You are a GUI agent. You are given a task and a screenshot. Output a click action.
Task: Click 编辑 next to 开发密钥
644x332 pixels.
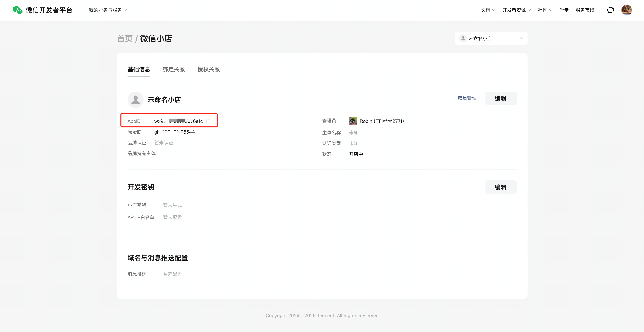(x=501, y=187)
